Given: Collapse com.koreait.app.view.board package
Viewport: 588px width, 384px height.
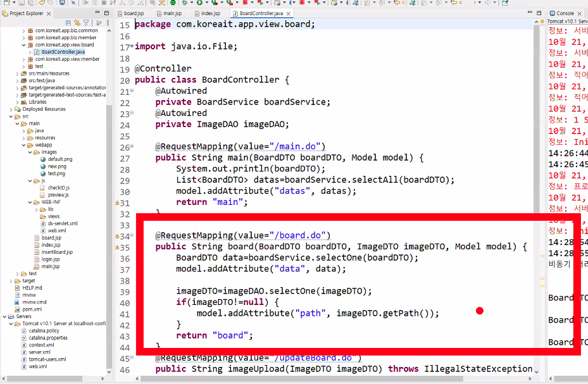Looking at the screenshot, I should tap(23, 45).
